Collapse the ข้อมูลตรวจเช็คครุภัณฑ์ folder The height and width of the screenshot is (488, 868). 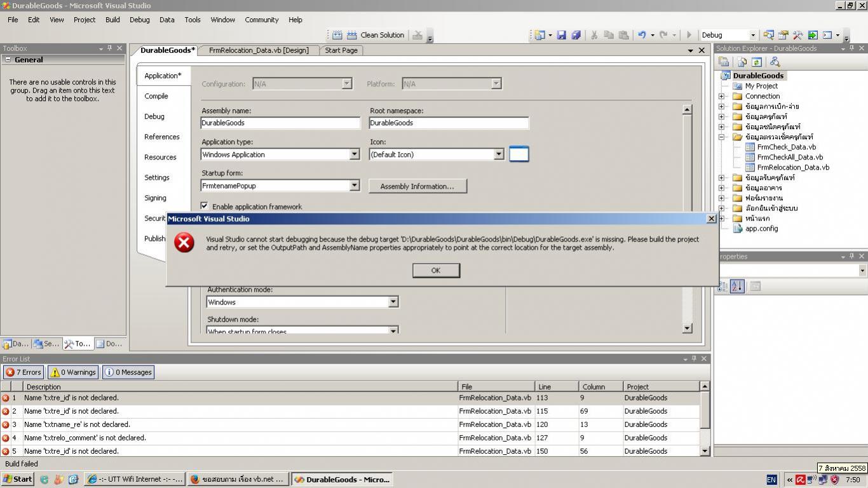coord(721,137)
